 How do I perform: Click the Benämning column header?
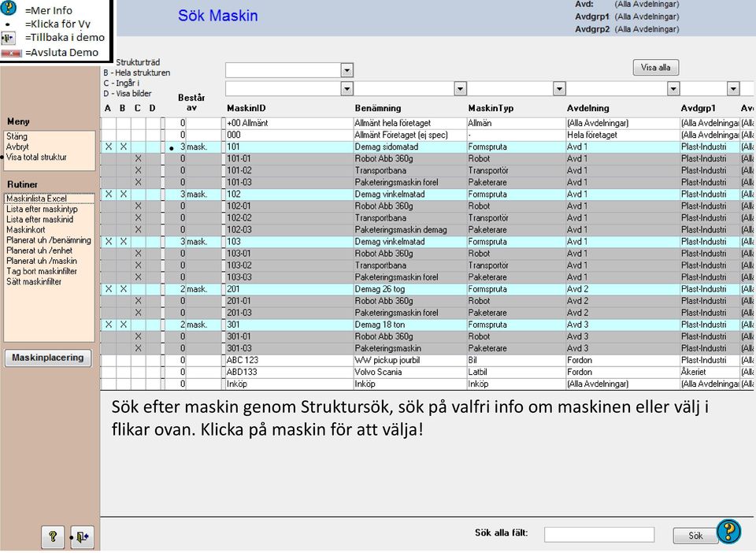377,109
